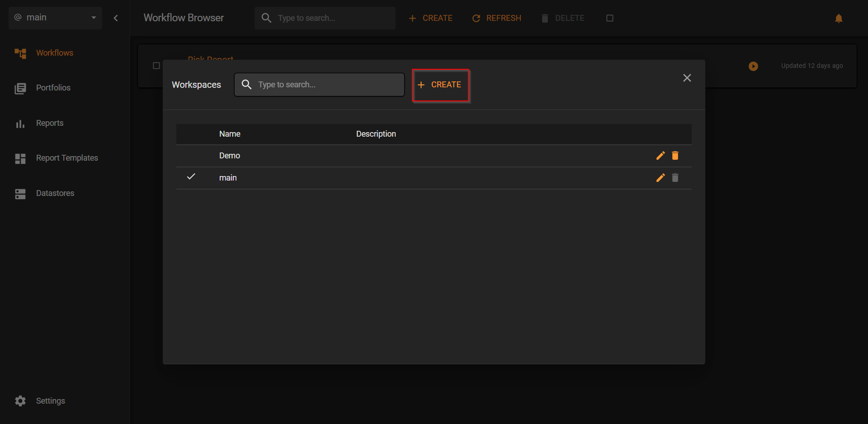Click the trash icon for main workspace
The image size is (868, 424).
click(675, 178)
